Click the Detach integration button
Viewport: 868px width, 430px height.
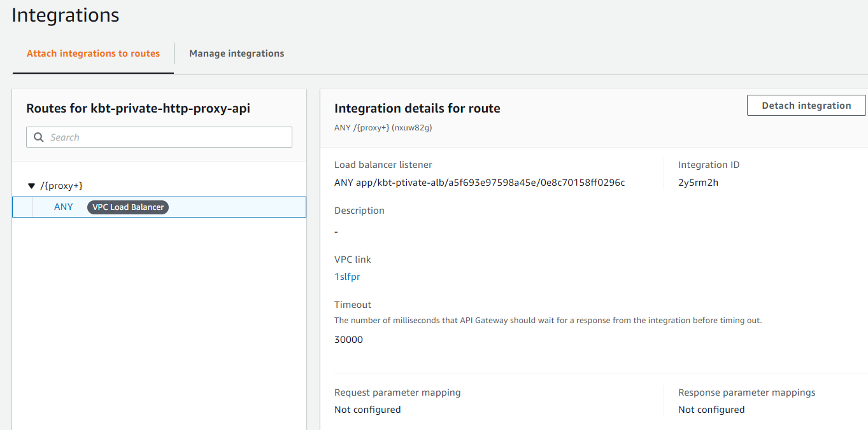[x=806, y=106]
